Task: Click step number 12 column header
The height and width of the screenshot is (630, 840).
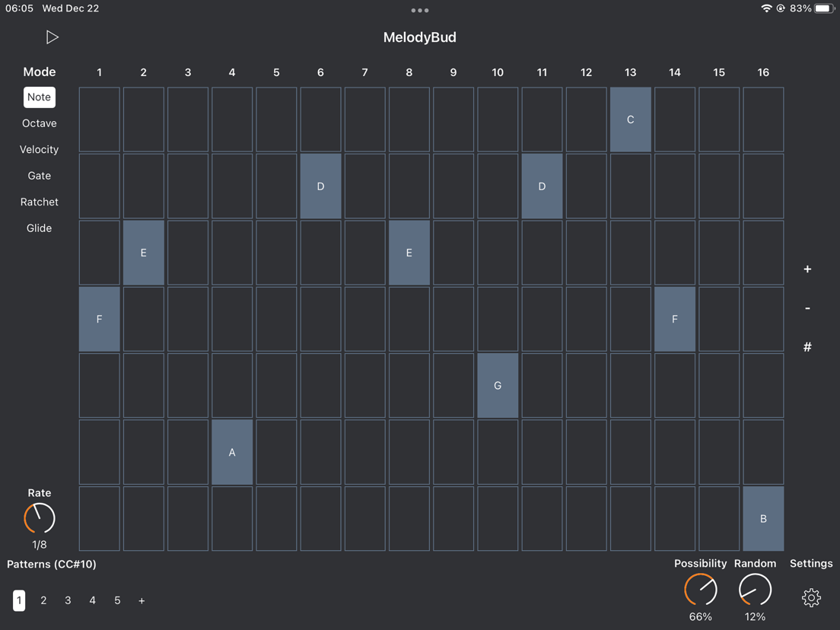Action: [x=586, y=72]
